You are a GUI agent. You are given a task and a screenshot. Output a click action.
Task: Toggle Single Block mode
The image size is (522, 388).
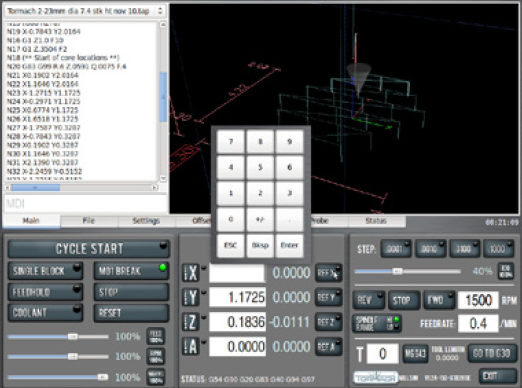click(x=45, y=271)
